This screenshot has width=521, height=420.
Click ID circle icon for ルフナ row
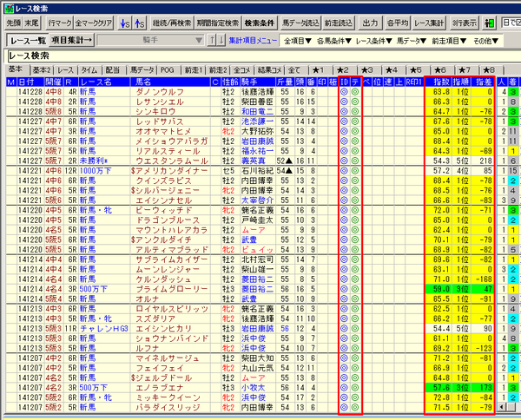pos(344,348)
